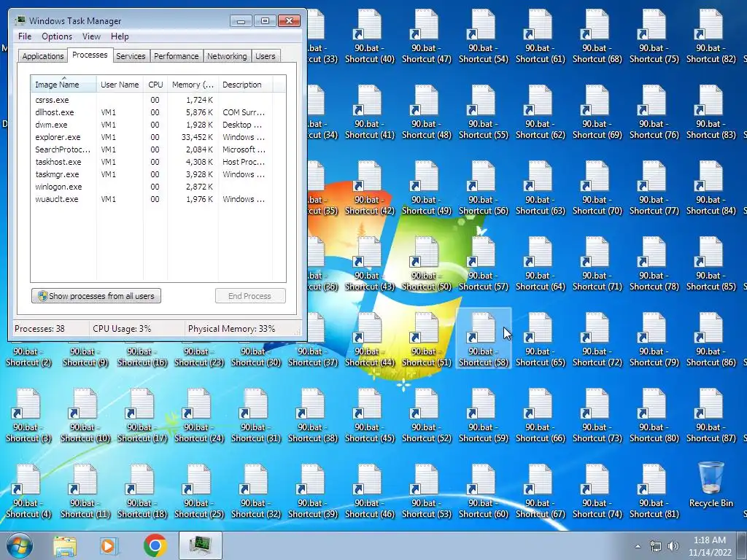747x560 pixels.
Task: Show hidden system tray icons arrow
Action: [638, 546]
